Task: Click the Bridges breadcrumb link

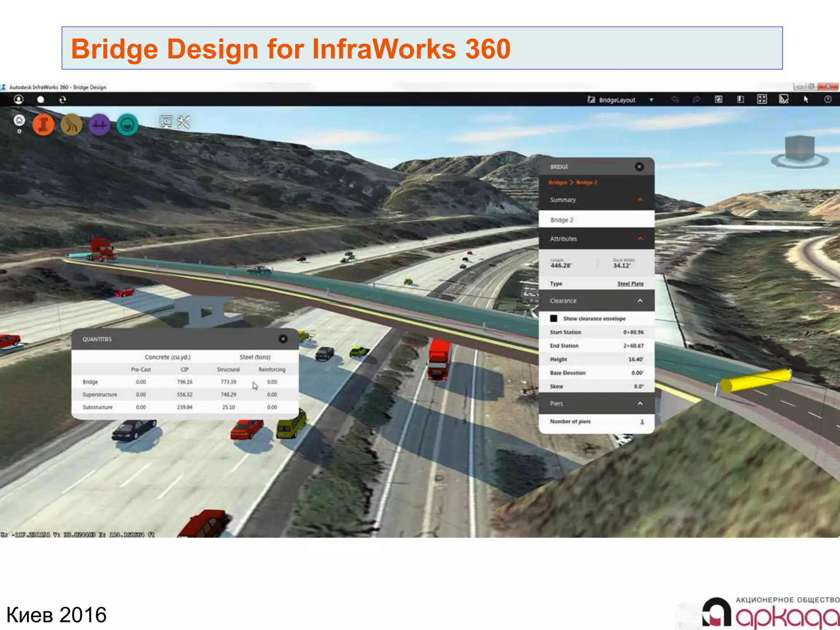Action: click(x=558, y=183)
